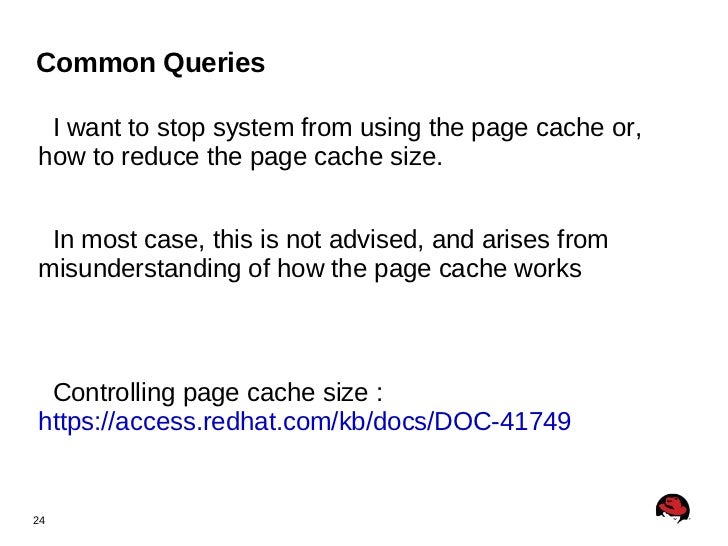Click the word 'Queries' in the title
728x546 pixels.
coord(214,63)
